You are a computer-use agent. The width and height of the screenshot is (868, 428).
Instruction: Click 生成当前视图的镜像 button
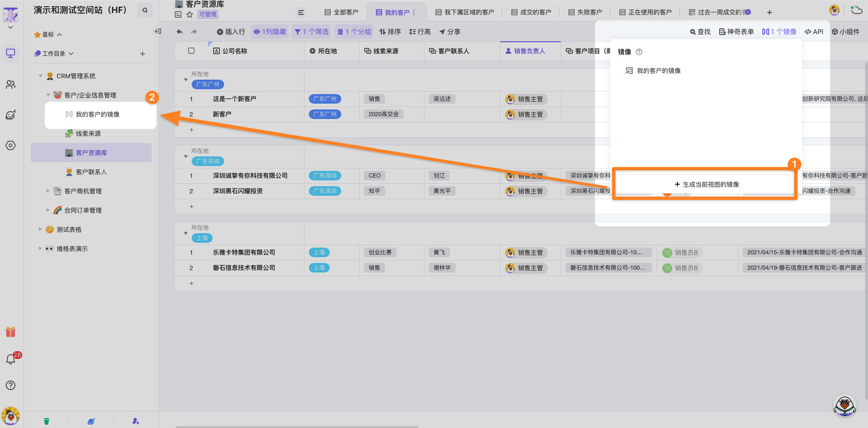point(706,184)
